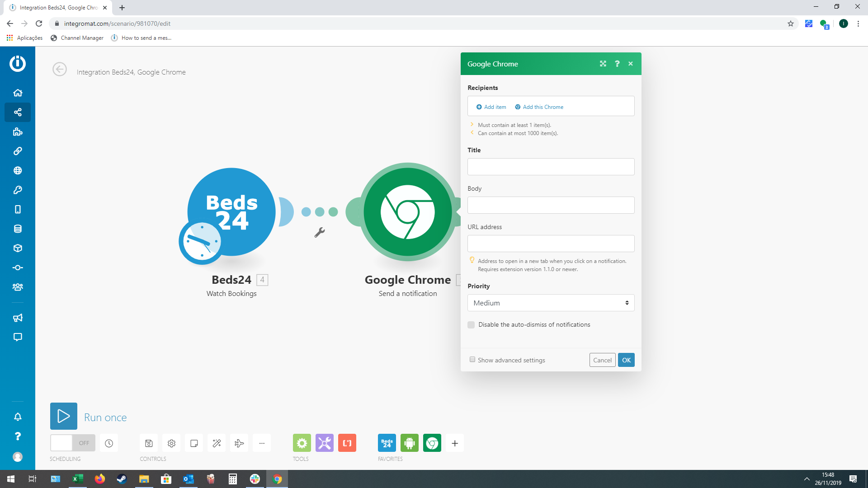Image resolution: width=868 pixels, height=488 pixels.
Task: Focus the URL address input field
Action: point(551,244)
